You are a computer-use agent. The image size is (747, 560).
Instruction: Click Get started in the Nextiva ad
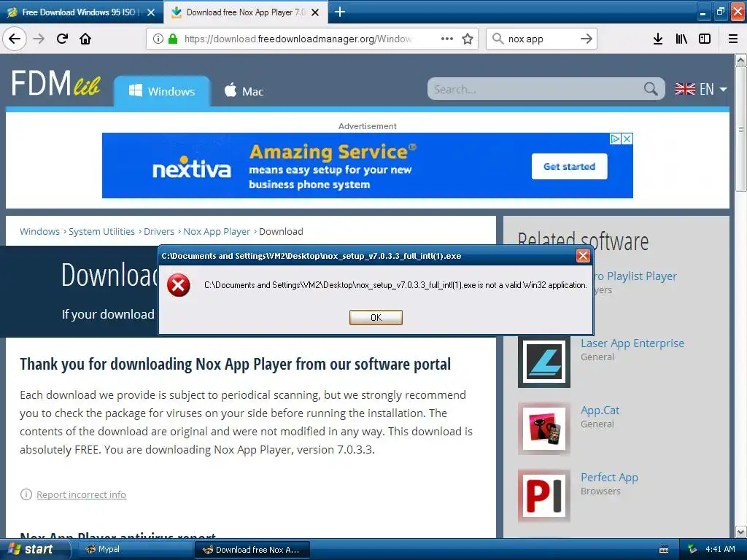click(569, 166)
